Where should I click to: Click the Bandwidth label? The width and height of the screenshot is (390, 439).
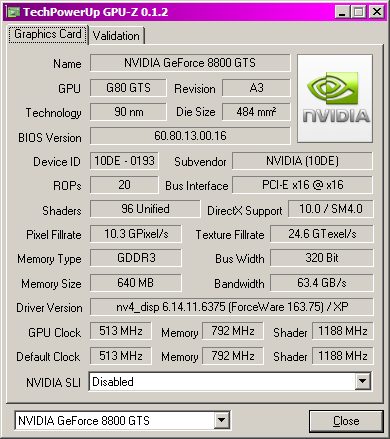click(x=239, y=284)
